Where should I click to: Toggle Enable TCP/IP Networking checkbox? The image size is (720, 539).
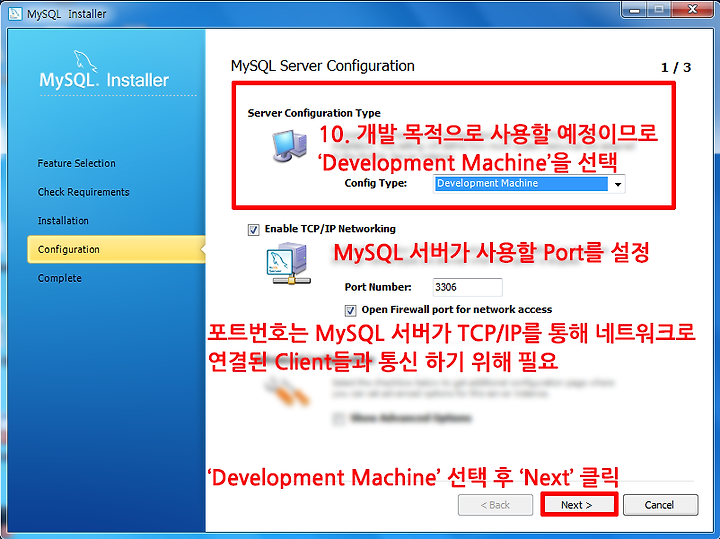[253, 230]
